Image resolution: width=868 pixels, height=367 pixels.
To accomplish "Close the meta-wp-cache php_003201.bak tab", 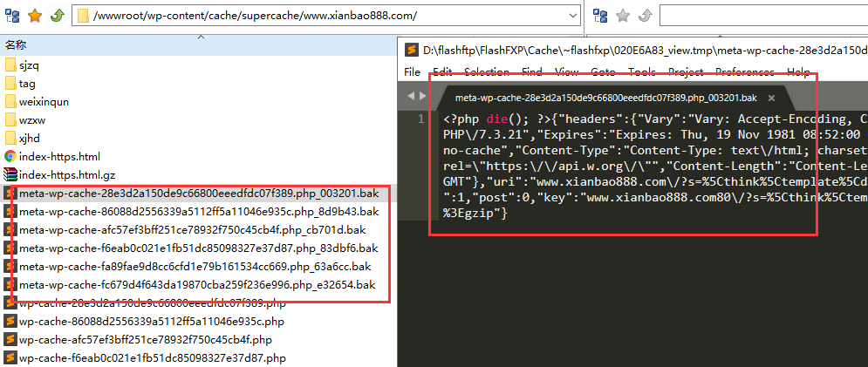I will click(x=772, y=98).
